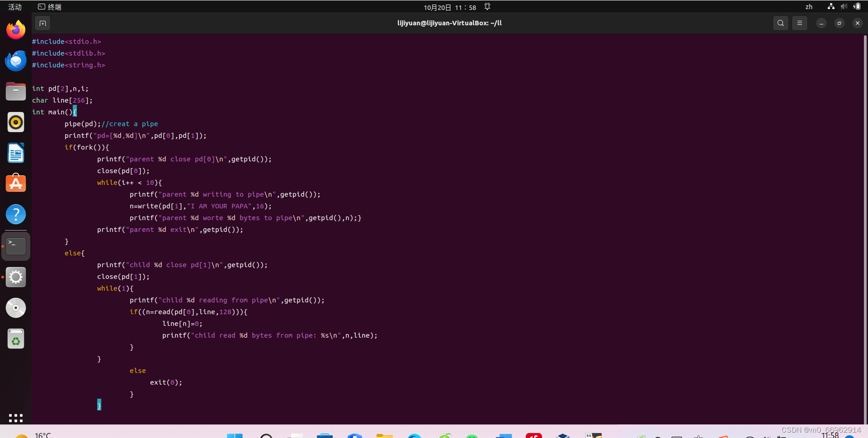Open Settings gear in the dock

coord(16,277)
